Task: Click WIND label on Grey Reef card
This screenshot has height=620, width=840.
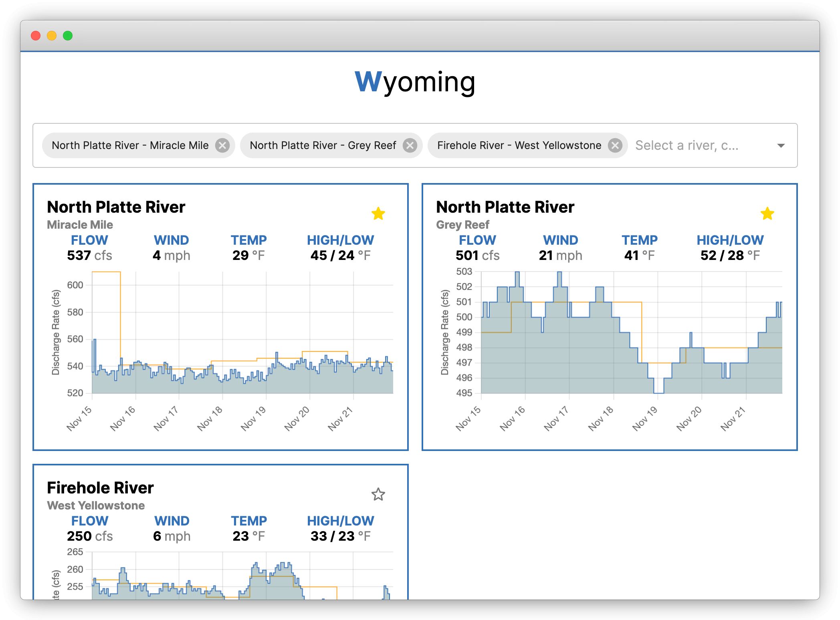Action: pos(560,240)
